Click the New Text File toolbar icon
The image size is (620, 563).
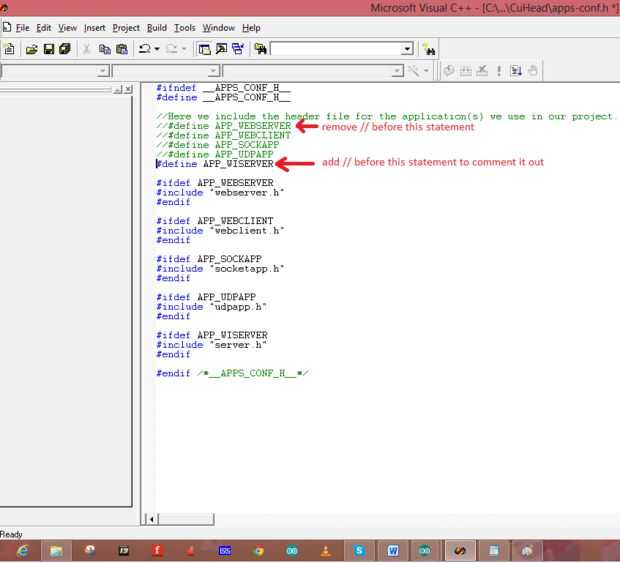tap(9, 49)
